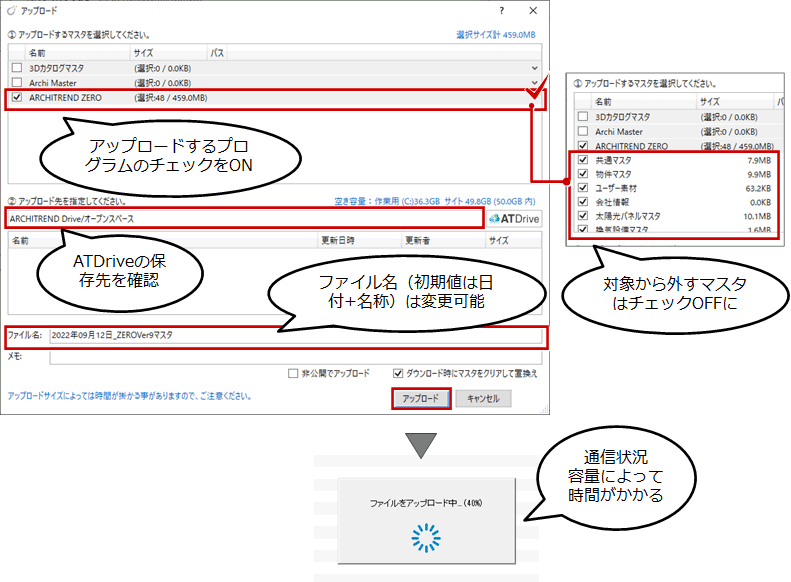Click the キャンセル button
This screenshot has width=791, height=582.
pos(483,398)
